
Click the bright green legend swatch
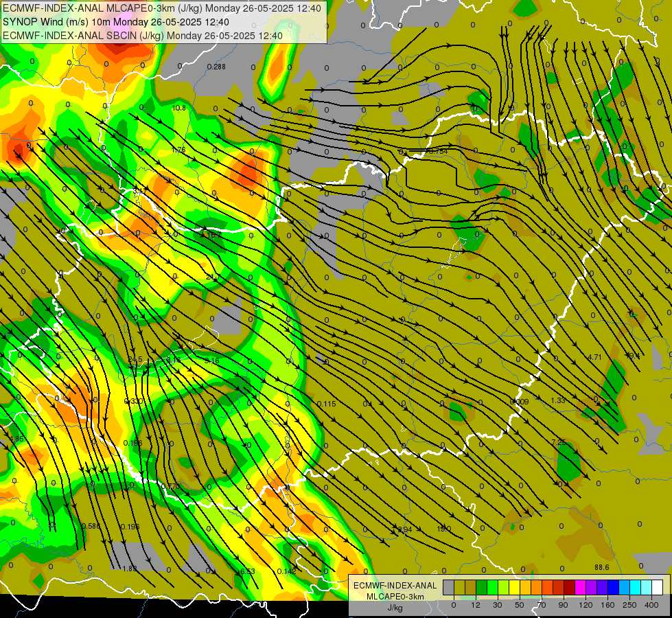click(x=493, y=587)
